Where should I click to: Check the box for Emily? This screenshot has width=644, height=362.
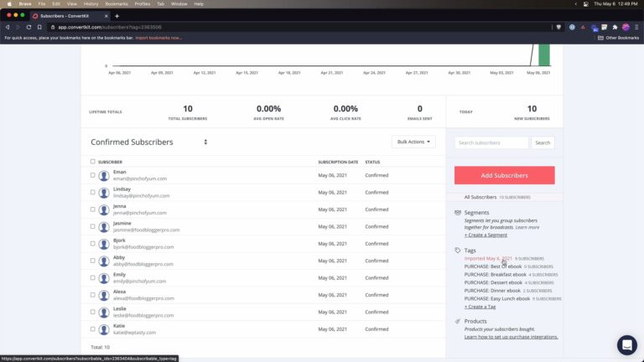click(x=93, y=278)
